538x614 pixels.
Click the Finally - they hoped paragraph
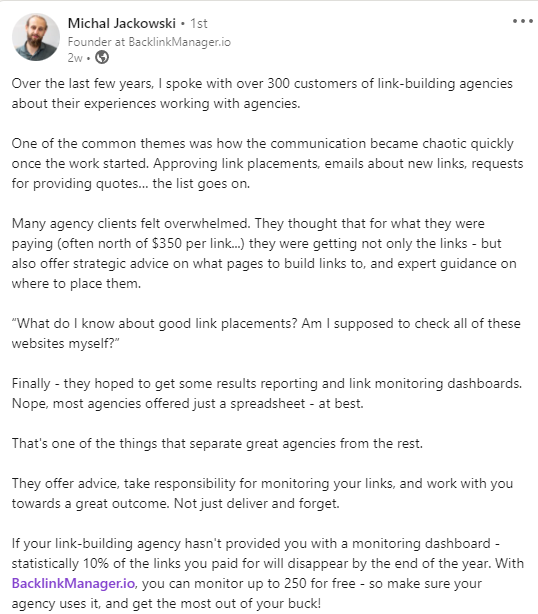coord(267,393)
